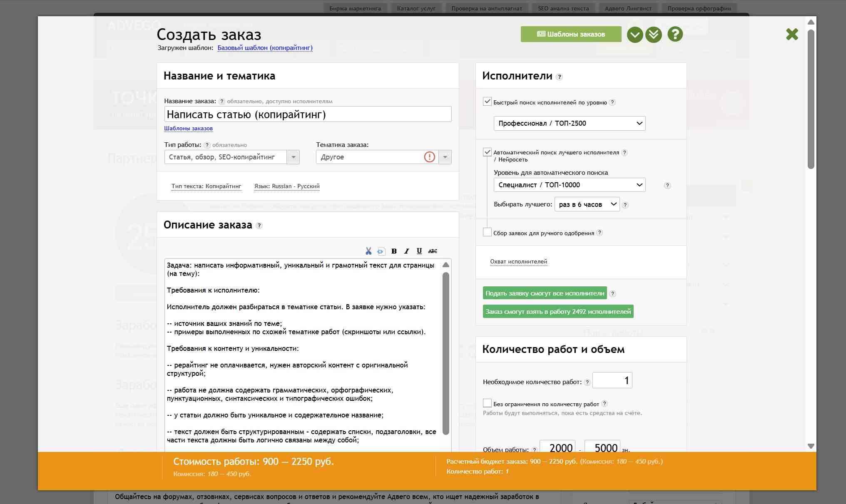Open the Профессионал / ТОП-2500 dropdown
Image resolution: width=846 pixels, height=504 pixels.
(569, 123)
